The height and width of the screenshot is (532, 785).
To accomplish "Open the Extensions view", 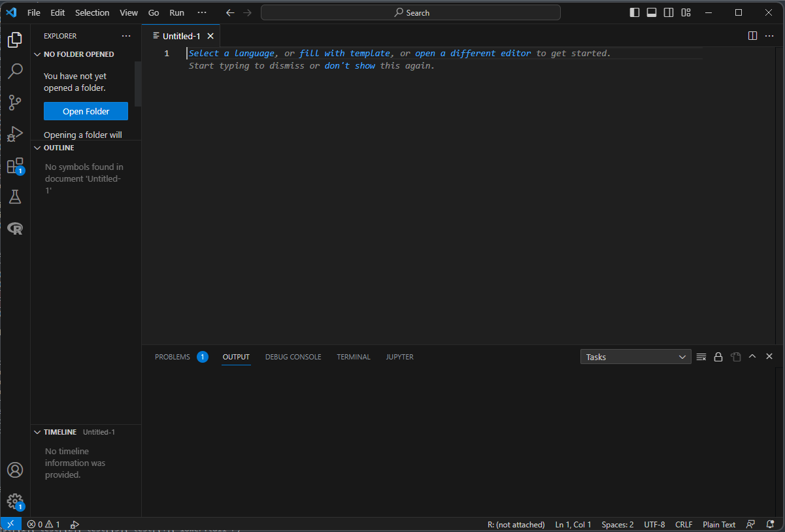I will (15, 165).
